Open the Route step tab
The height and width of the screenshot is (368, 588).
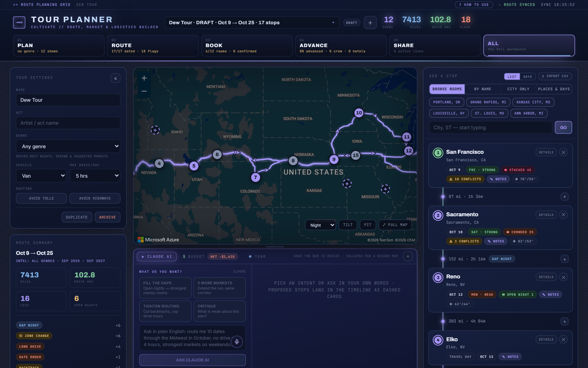pyautogui.click(x=153, y=46)
